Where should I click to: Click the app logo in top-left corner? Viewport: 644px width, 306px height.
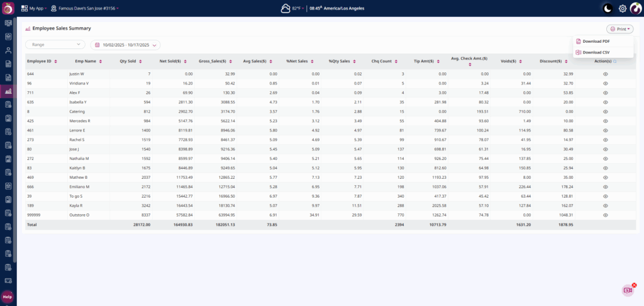(x=8, y=8)
